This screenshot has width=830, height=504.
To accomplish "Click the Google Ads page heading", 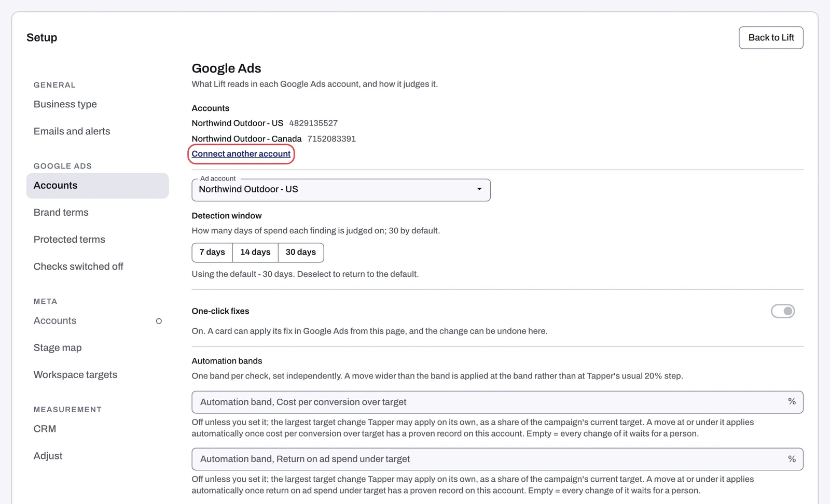I will click(x=226, y=68).
